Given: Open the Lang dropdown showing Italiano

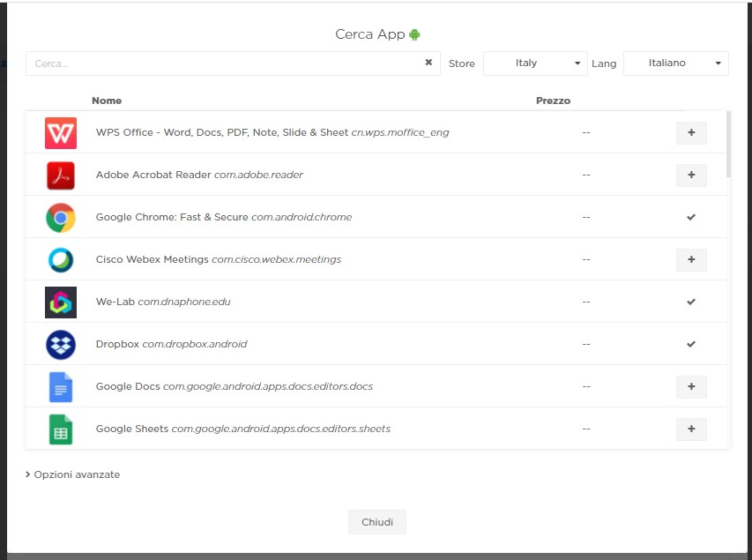Looking at the screenshot, I should tap(676, 63).
